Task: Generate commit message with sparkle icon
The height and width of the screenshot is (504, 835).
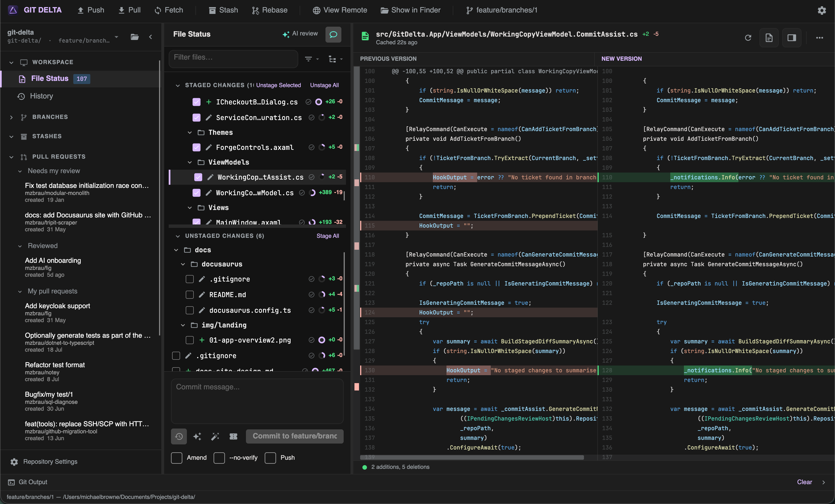Action: pyautogui.click(x=197, y=436)
